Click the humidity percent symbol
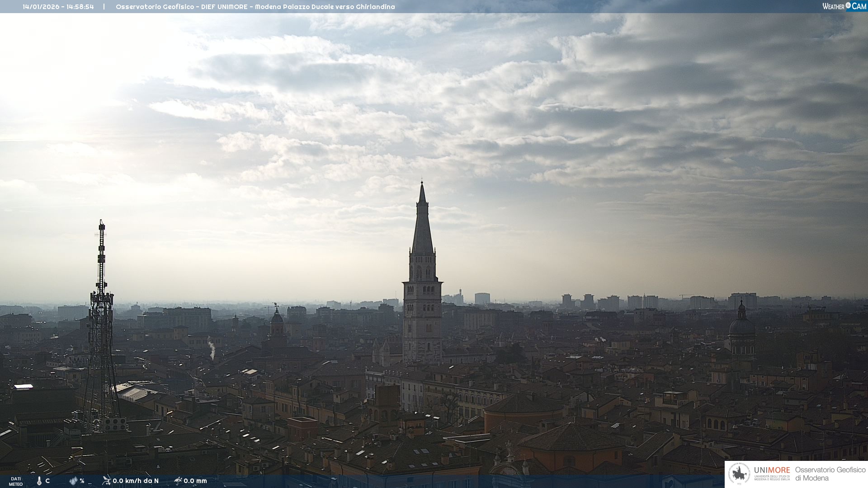 (82, 481)
